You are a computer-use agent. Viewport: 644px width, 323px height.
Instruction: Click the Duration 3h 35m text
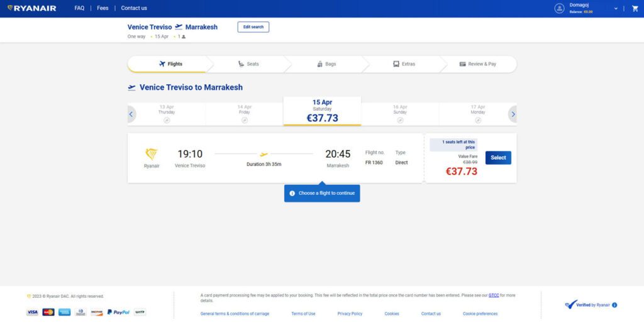[264, 164]
